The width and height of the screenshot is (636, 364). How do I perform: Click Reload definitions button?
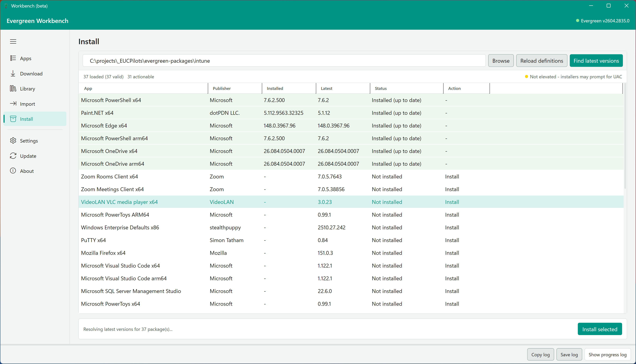[541, 61]
